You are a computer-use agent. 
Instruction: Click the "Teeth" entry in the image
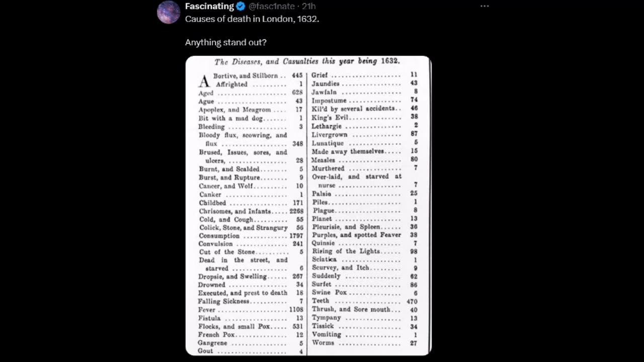coord(320,301)
